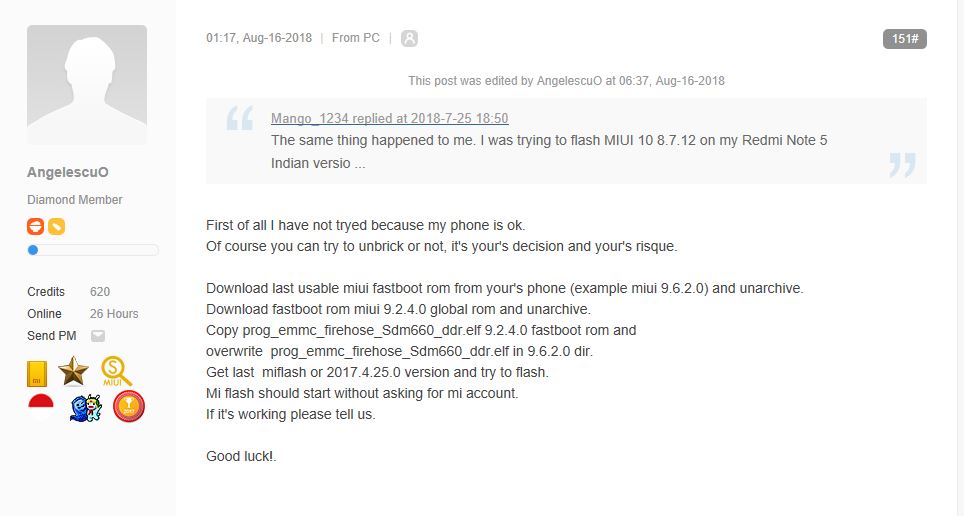Click the 151# post number badge

(904, 39)
